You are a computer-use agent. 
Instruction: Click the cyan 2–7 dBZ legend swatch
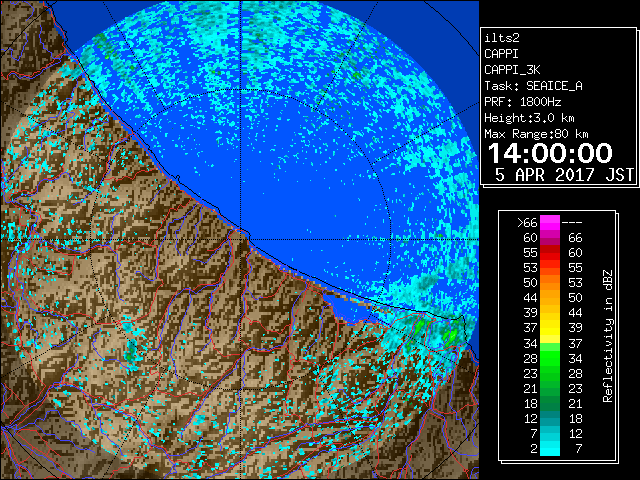tap(550, 448)
